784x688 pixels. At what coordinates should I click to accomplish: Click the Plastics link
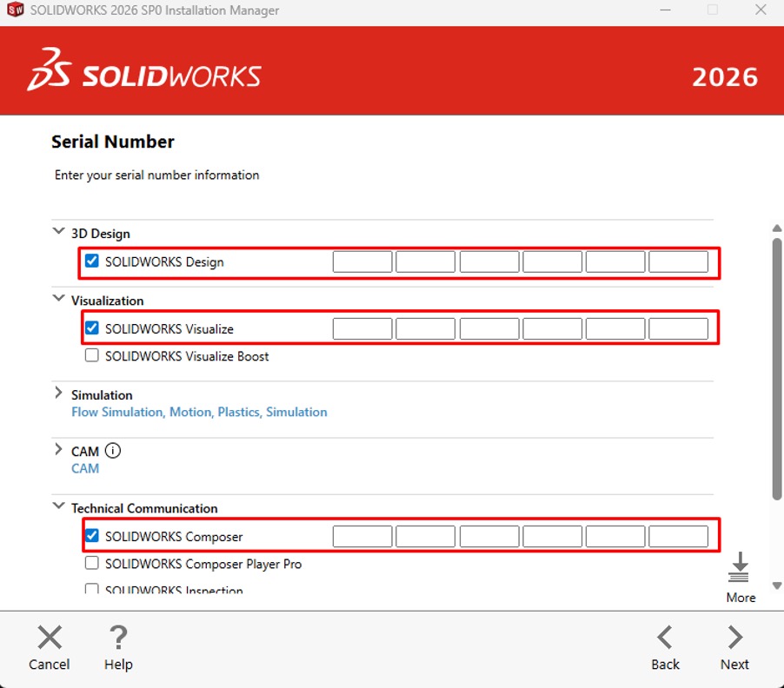tap(238, 413)
